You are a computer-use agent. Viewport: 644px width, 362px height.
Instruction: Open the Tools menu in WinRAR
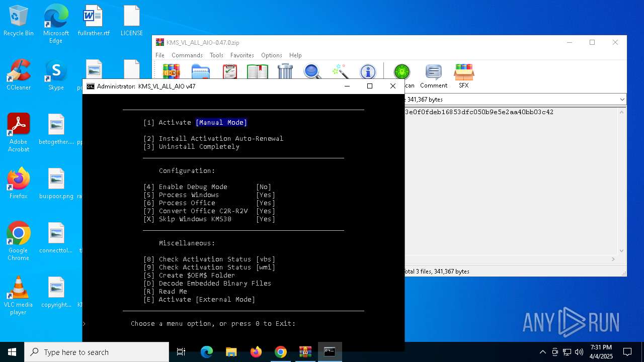point(216,55)
